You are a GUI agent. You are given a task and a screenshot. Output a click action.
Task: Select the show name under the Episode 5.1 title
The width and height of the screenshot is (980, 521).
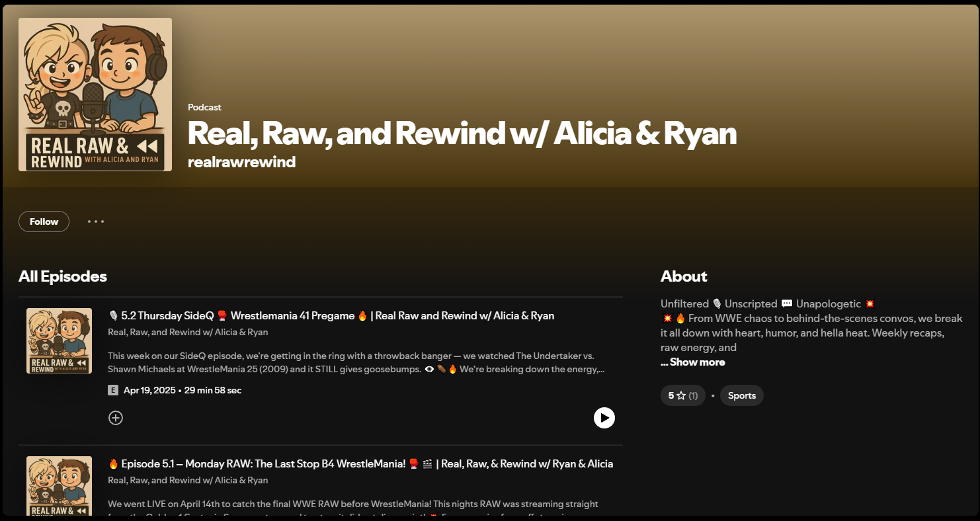(x=188, y=480)
